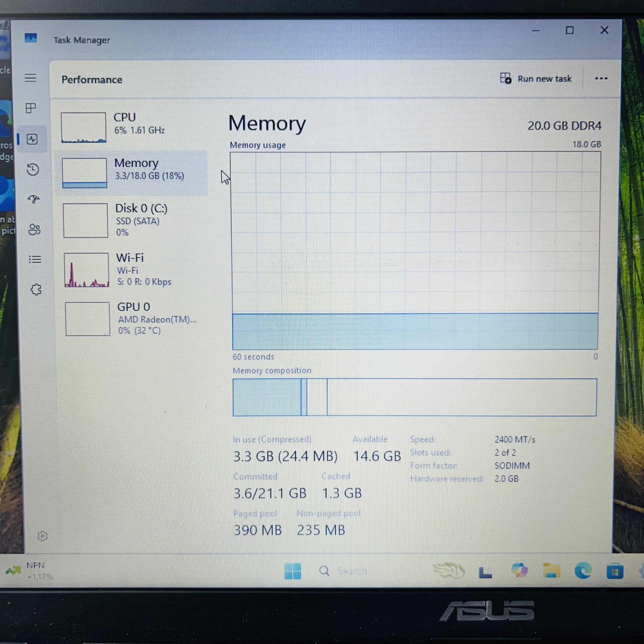
Task: Minimize the Task Manager window
Action: tap(536, 31)
